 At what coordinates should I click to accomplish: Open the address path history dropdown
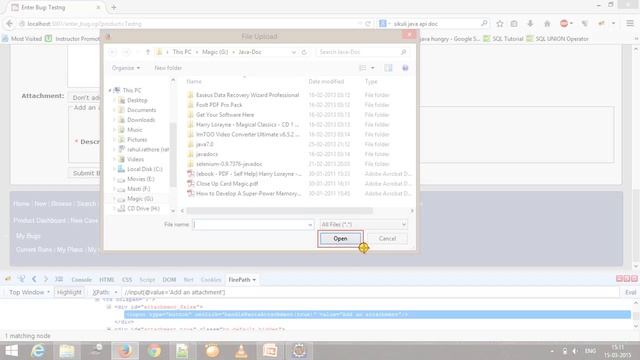point(293,52)
